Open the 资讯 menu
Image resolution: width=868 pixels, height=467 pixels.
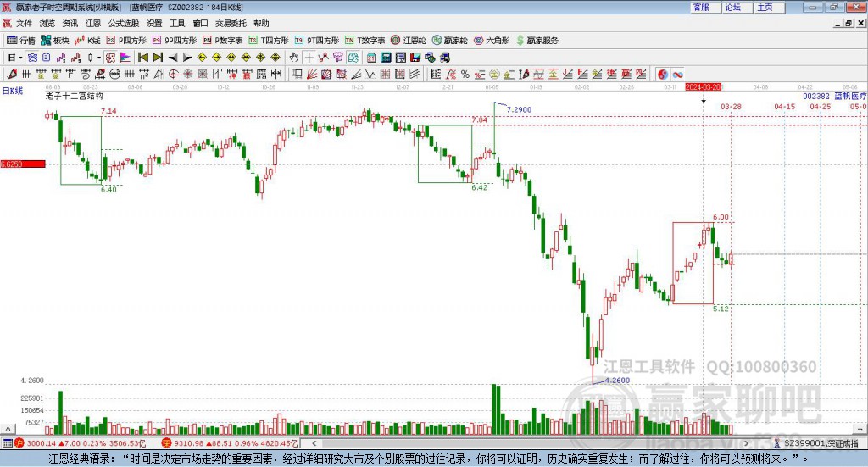[x=70, y=23]
